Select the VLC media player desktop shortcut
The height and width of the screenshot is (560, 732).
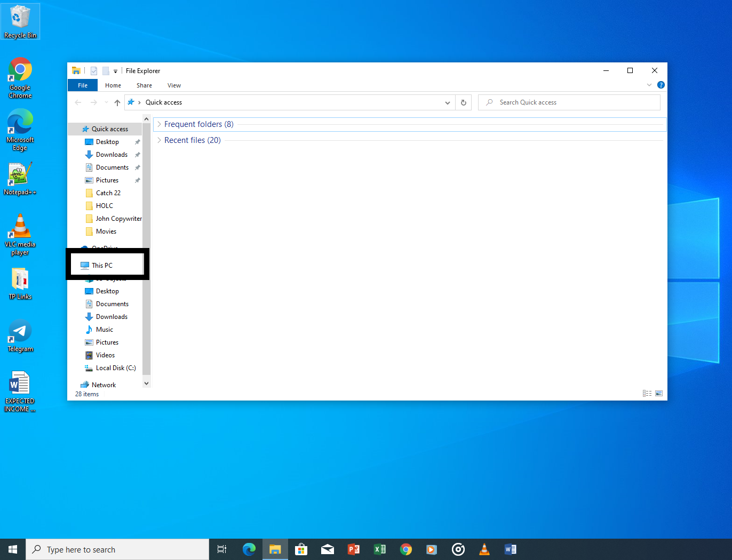(20, 235)
